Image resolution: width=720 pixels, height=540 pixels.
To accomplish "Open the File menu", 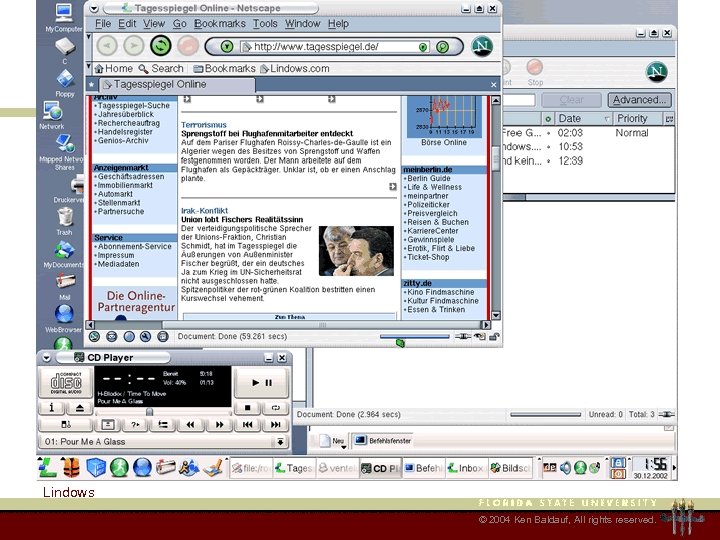I will [103, 23].
